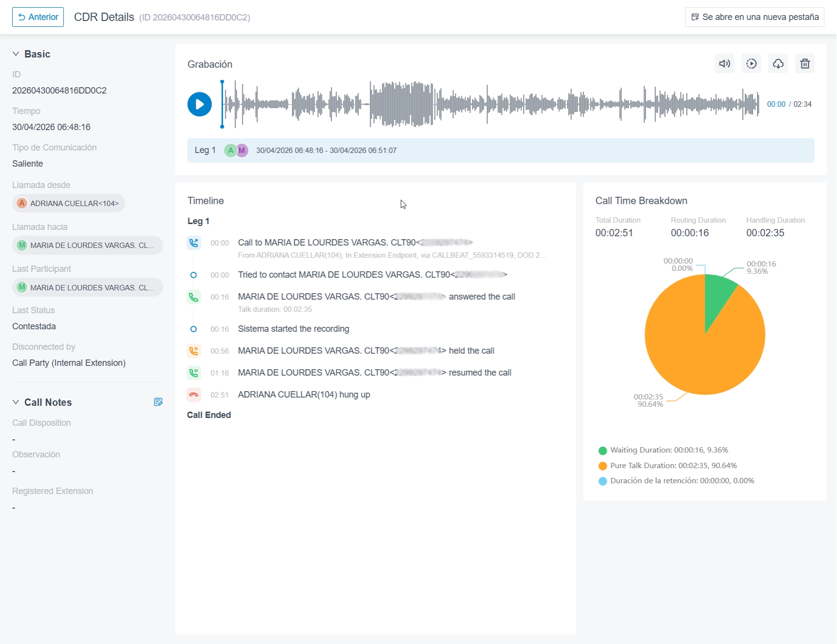The height and width of the screenshot is (644, 837).
Task: Change recording playback speed
Action: tap(751, 63)
